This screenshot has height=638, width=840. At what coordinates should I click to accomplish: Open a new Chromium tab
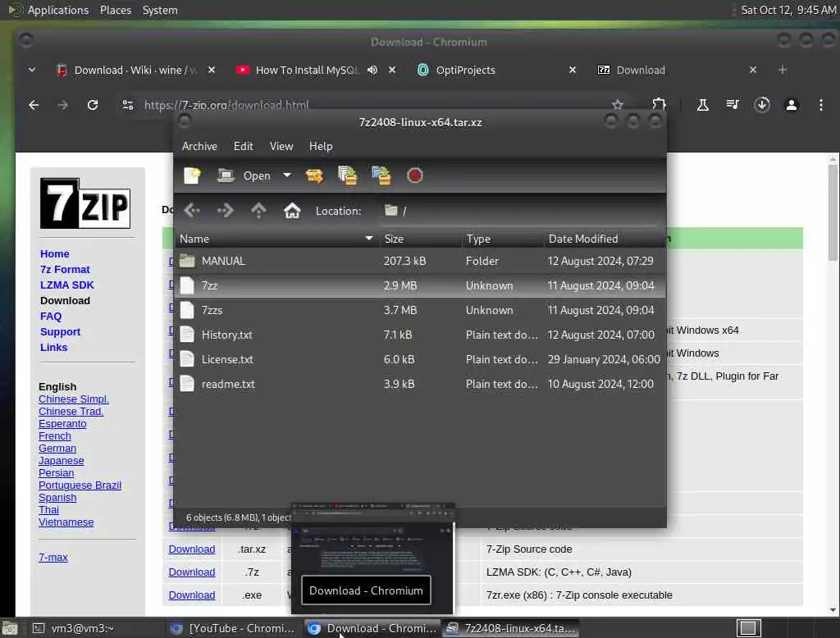click(782, 70)
